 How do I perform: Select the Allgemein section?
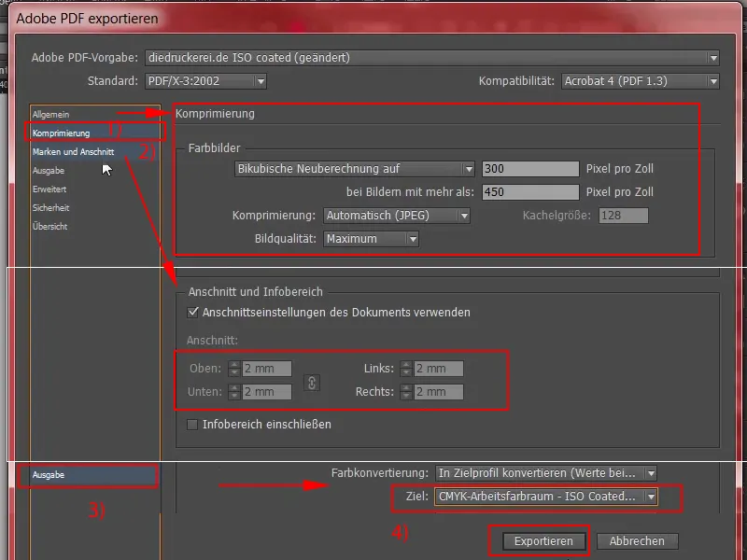point(51,114)
